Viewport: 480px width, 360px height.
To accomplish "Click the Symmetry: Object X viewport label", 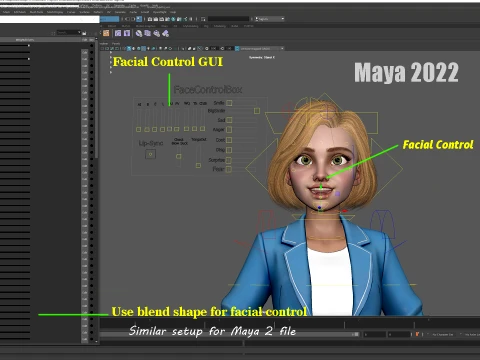I will pos(262,57).
